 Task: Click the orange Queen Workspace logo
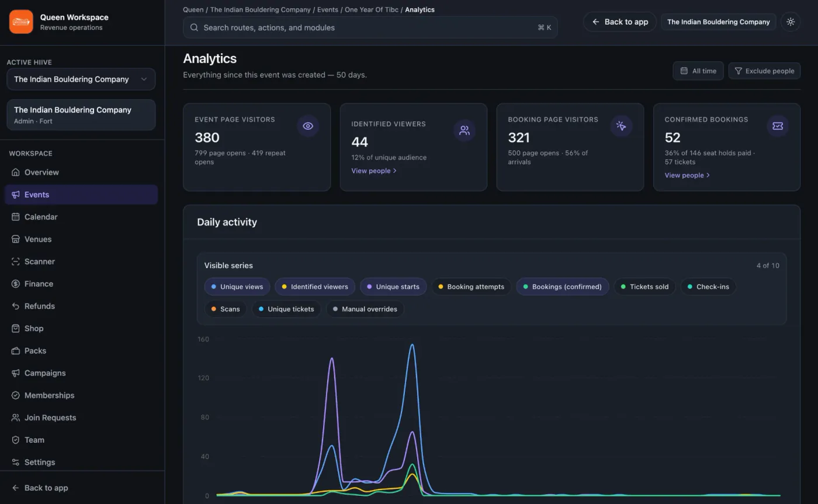tap(21, 22)
